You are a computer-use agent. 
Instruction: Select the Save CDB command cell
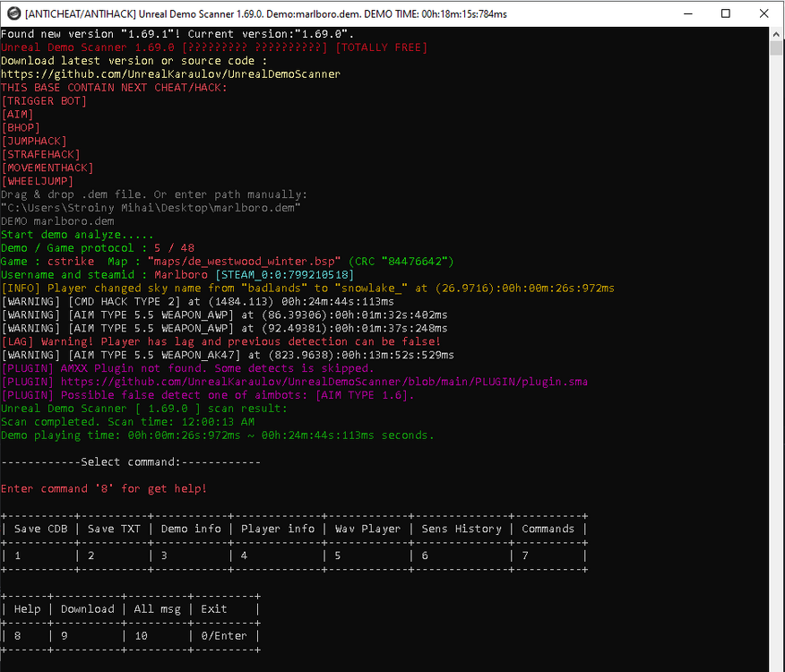coord(40,529)
